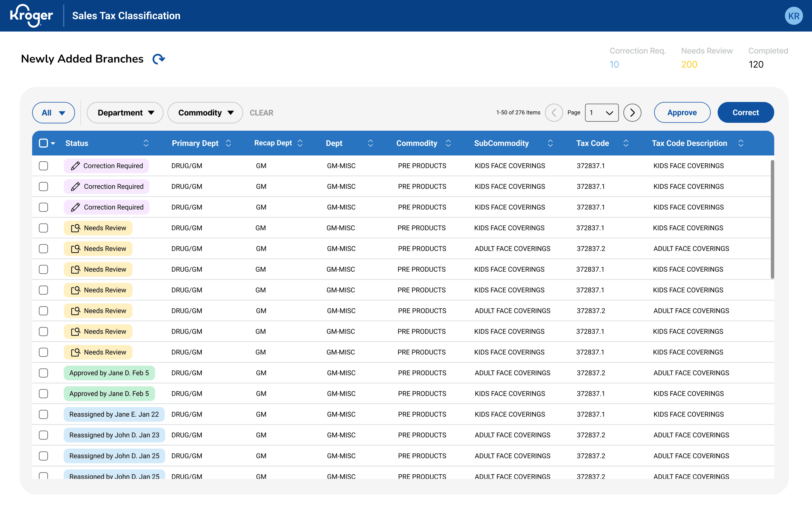Toggle the header select-all checkbox

point(43,143)
